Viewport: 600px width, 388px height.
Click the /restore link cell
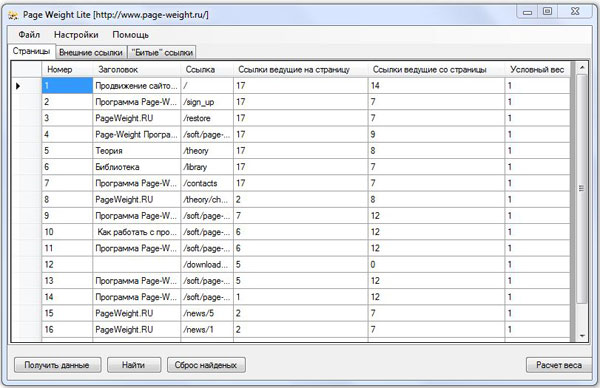click(x=207, y=118)
